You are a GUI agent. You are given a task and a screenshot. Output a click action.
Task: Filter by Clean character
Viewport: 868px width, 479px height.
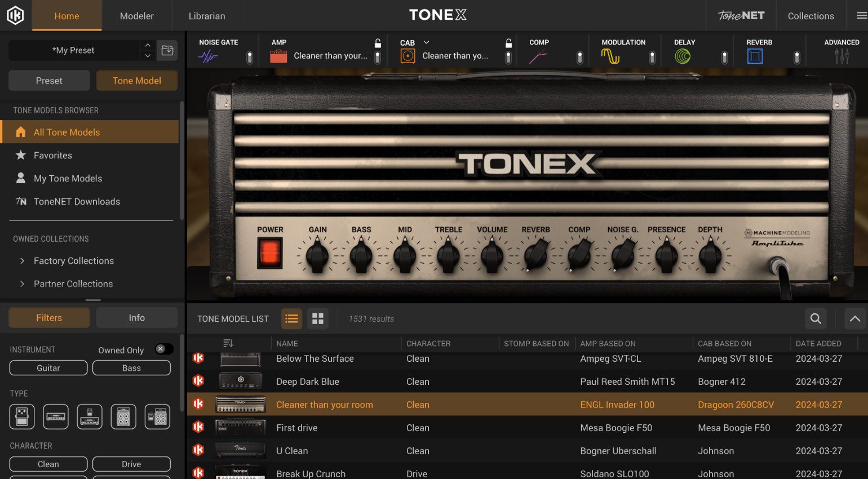pos(48,464)
